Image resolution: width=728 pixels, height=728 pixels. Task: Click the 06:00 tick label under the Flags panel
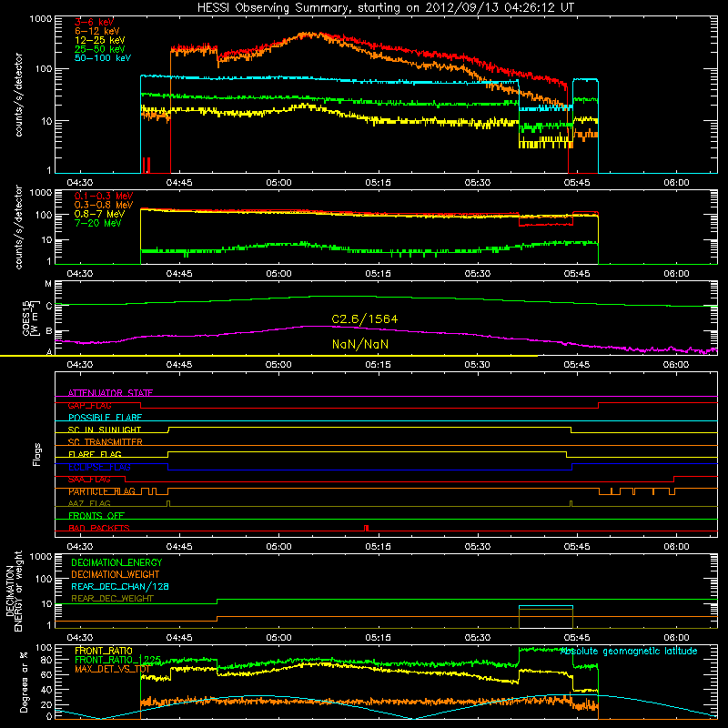676,547
